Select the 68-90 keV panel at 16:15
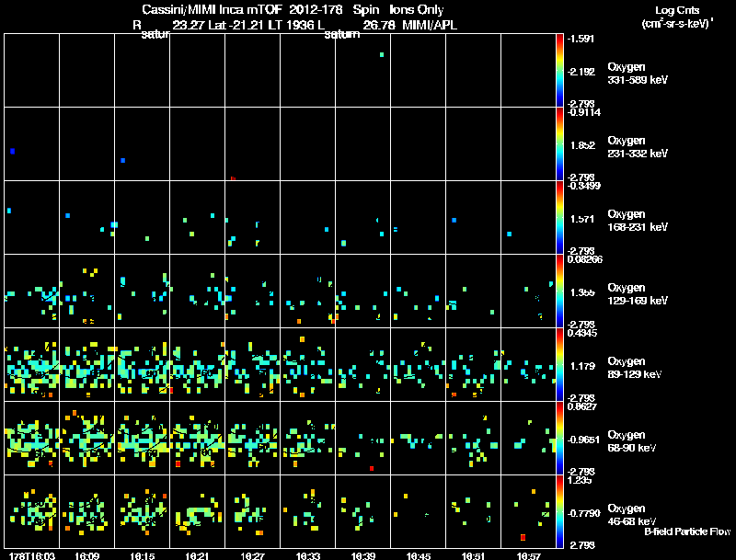The height and width of the screenshot is (560, 736). click(x=143, y=438)
